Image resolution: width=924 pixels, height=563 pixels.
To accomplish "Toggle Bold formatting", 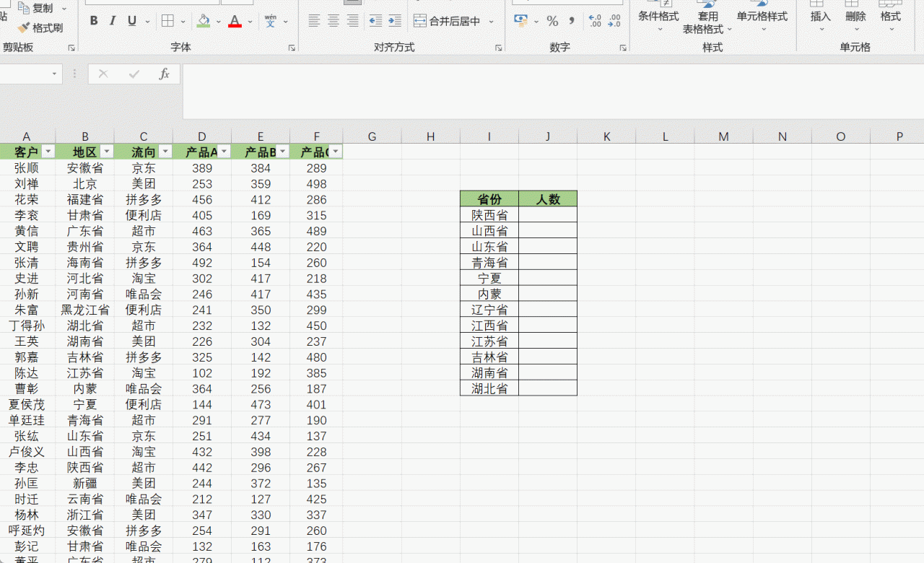I will pyautogui.click(x=94, y=21).
